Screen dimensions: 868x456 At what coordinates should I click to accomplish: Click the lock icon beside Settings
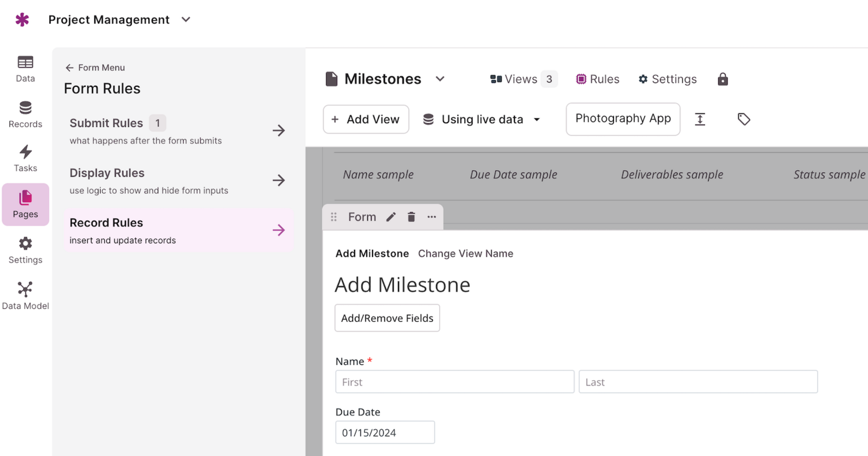point(722,79)
